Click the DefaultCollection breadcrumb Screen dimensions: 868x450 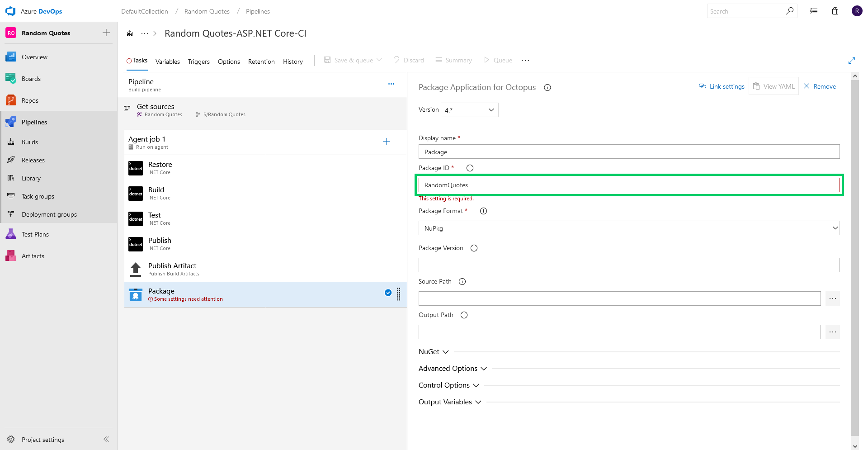(x=144, y=11)
